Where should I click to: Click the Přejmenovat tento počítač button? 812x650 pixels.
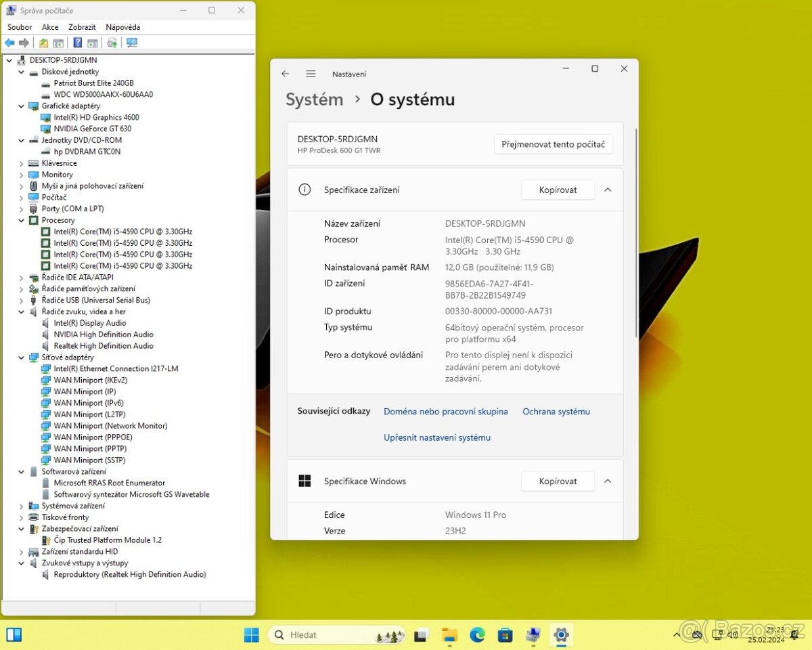click(553, 144)
